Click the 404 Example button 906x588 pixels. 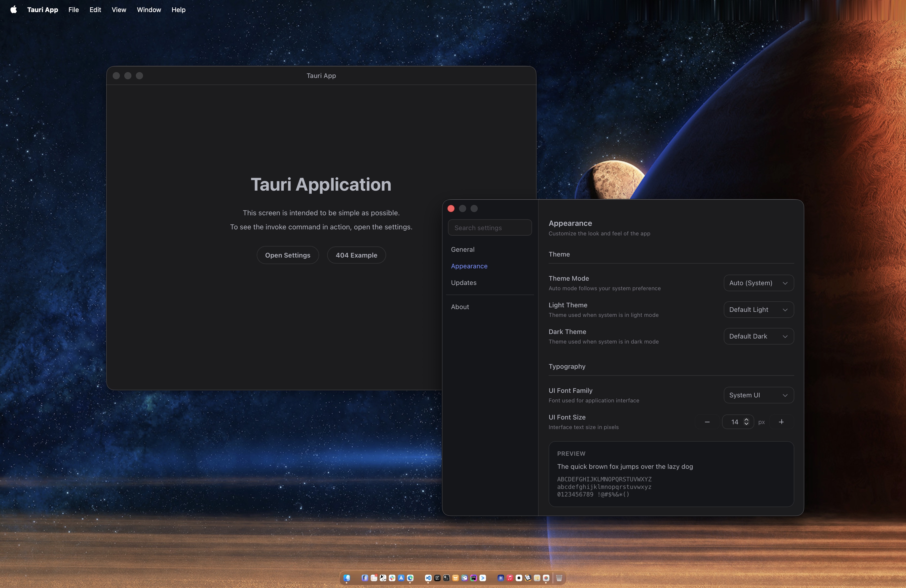coord(356,255)
